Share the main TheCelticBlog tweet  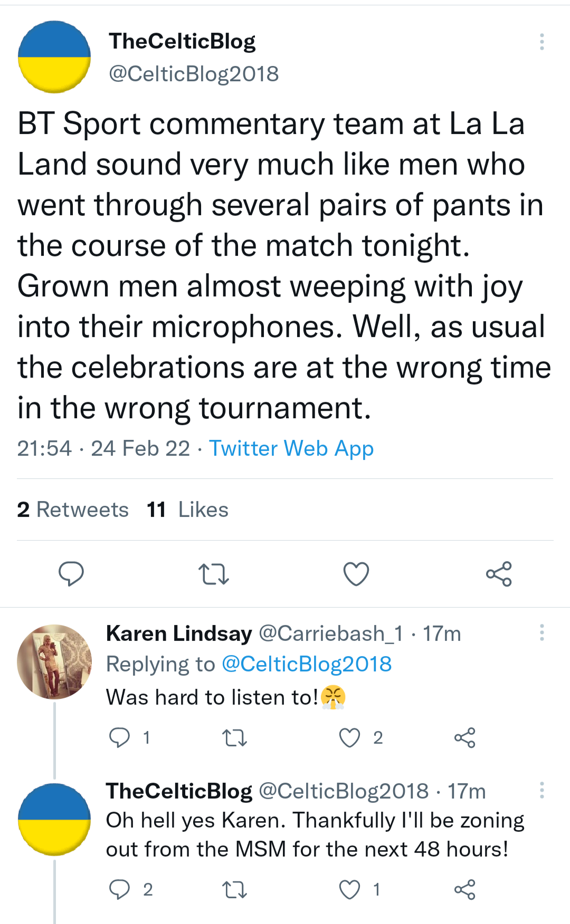[x=499, y=574]
